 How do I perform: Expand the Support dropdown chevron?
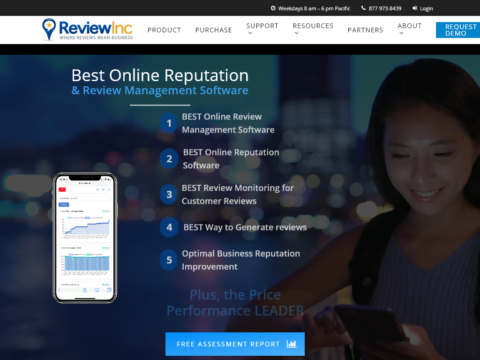pos(250,33)
